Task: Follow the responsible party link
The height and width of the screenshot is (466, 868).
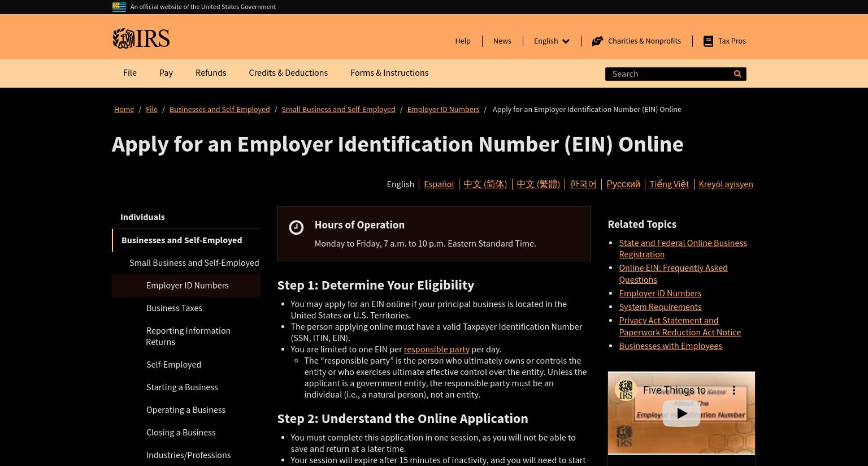Action: pos(436,349)
